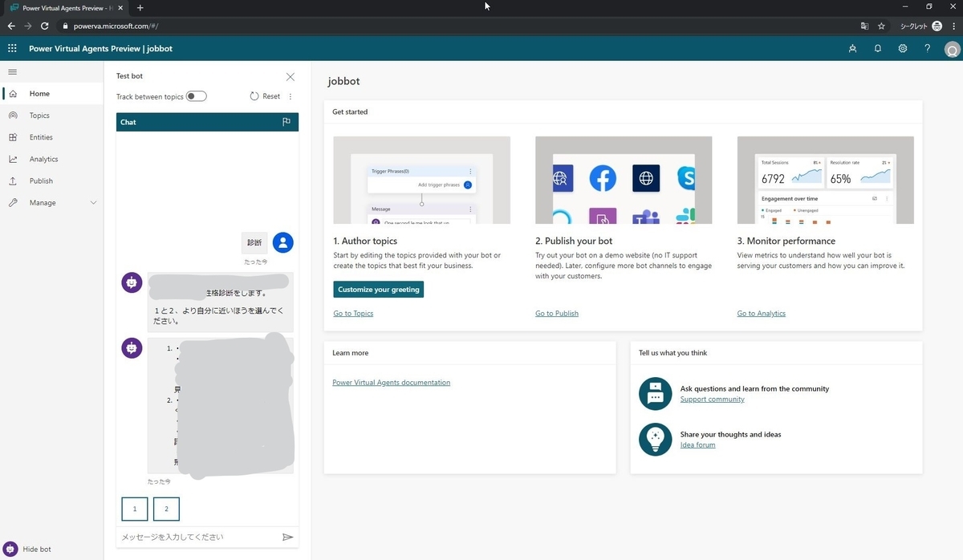
Task: Open Chrome menu three dots
Action: pos(953,26)
